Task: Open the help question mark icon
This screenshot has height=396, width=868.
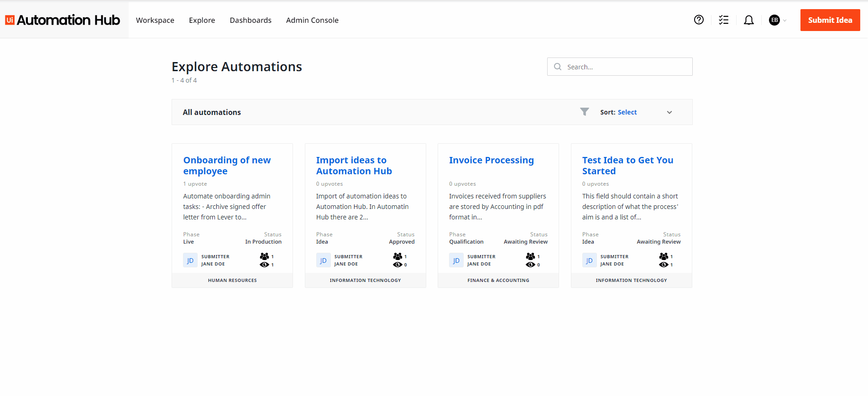Action: coord(699,20)
